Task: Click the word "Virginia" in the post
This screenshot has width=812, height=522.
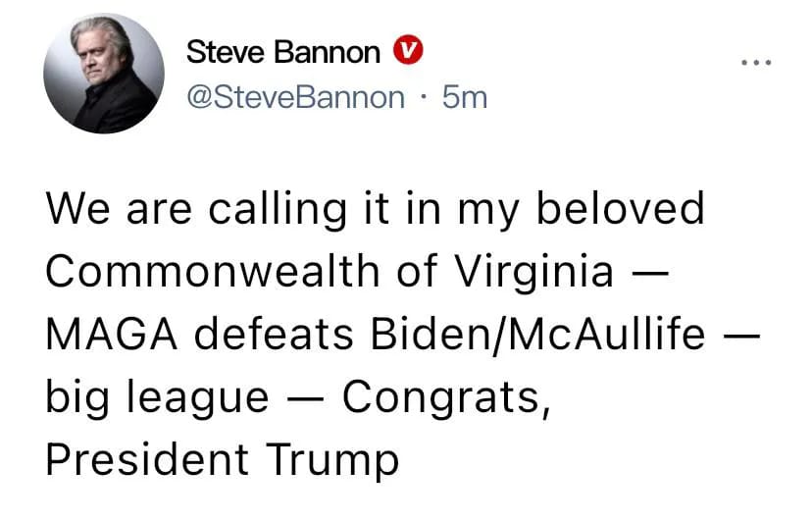Action: 550,272
